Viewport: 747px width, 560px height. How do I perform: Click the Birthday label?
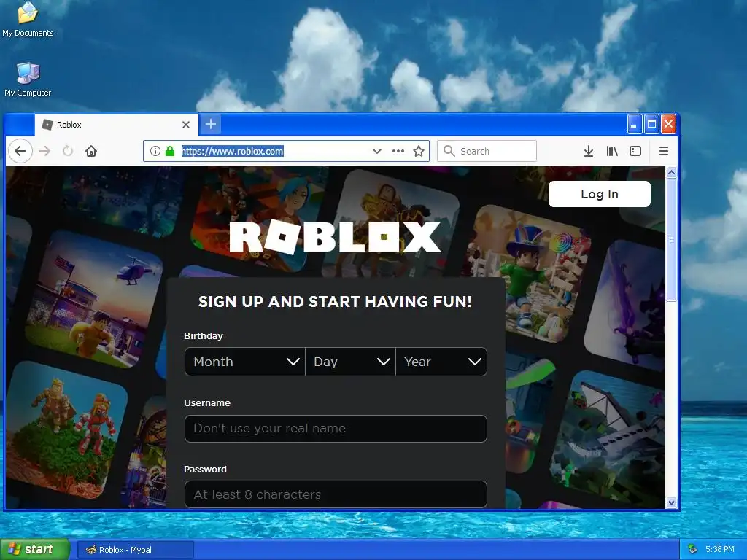[204, 335]
